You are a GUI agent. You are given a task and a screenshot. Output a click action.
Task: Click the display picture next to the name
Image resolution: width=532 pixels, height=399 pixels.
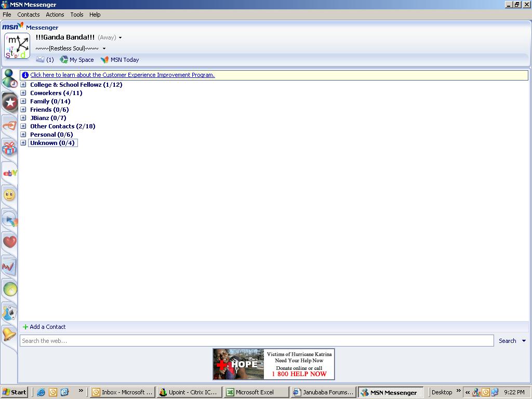(x=17, y=46)
